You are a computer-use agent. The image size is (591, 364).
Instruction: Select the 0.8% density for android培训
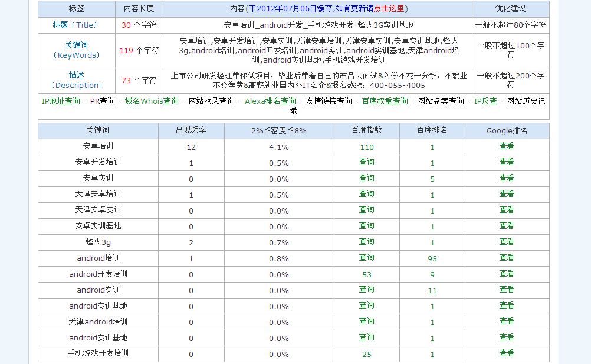[x=279, y=259]
